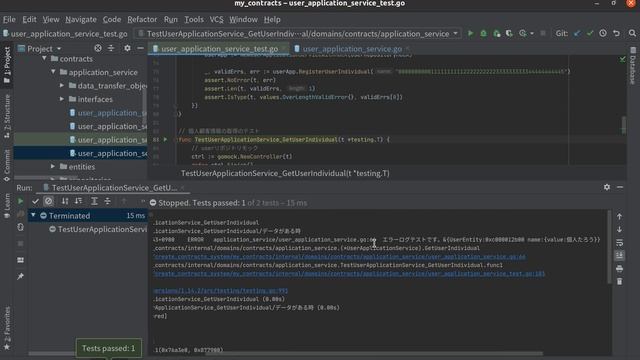
Task: Toggle the Commit side tool window
Action: pos(7,165)
